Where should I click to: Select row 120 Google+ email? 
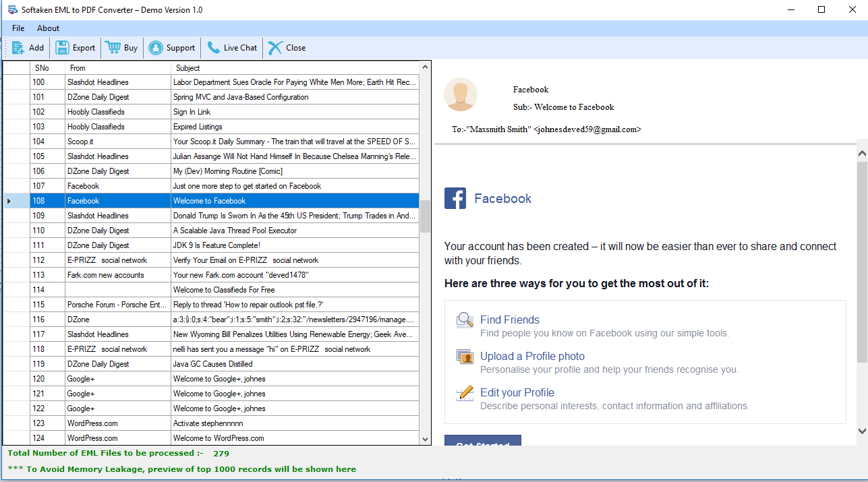(211, 379)
